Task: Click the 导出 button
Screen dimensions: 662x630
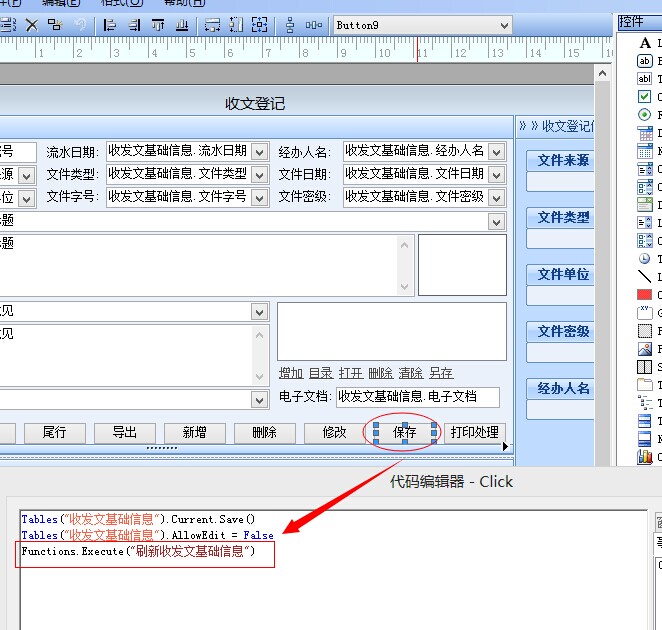Action: [x=125, y=433]
